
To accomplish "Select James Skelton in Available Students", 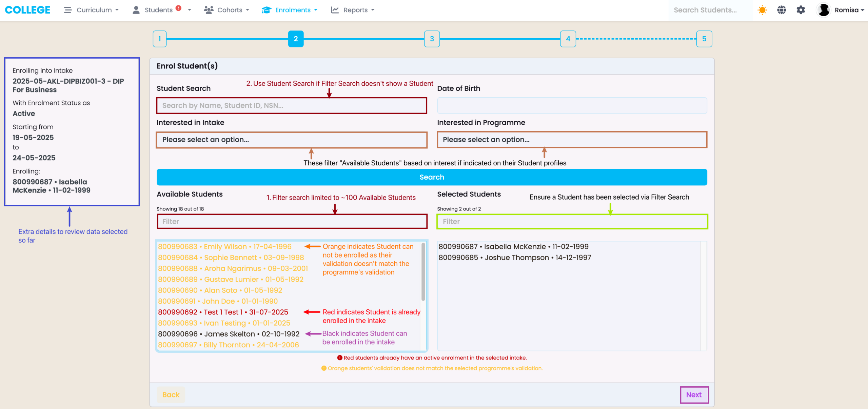I will 229,334.
